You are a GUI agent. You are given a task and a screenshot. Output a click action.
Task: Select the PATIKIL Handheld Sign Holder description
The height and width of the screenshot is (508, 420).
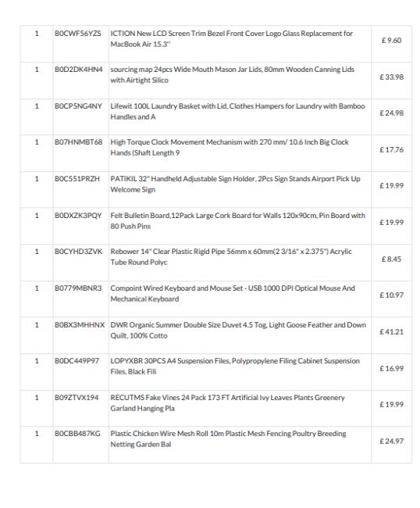point(235,184)
